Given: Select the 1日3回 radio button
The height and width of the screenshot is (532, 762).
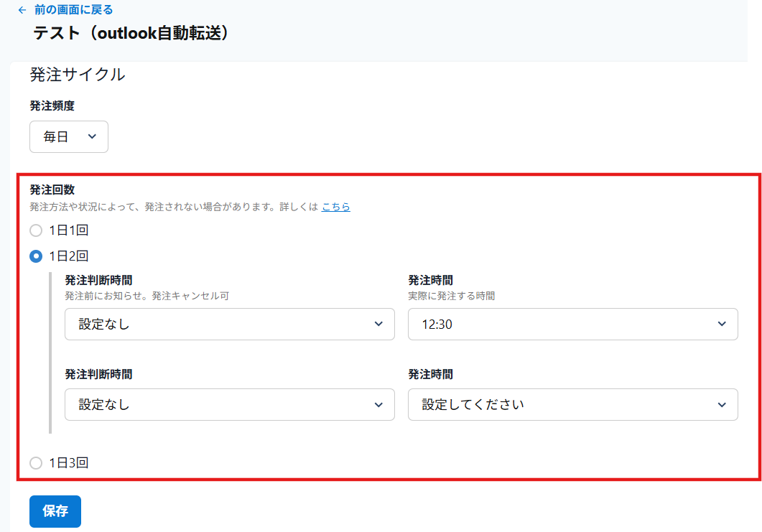Looking at the screenshot, I should tap(35, 463).
